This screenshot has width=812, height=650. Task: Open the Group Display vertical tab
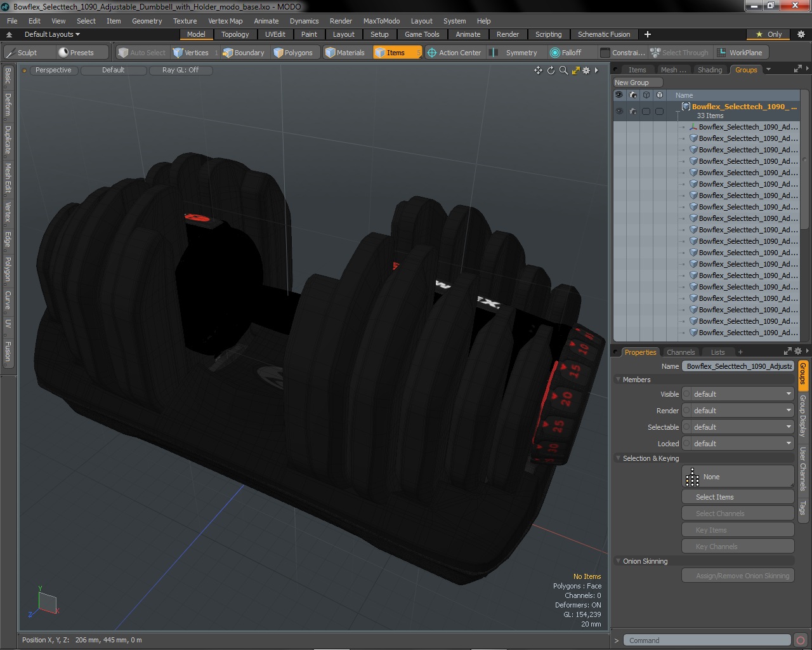click(803, 415)
